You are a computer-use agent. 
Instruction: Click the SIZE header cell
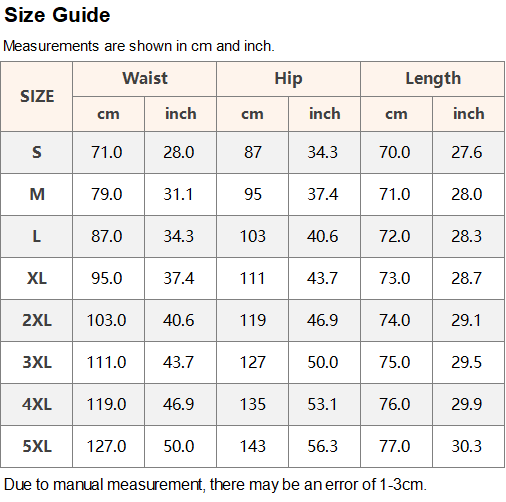[x=37, y=96]
